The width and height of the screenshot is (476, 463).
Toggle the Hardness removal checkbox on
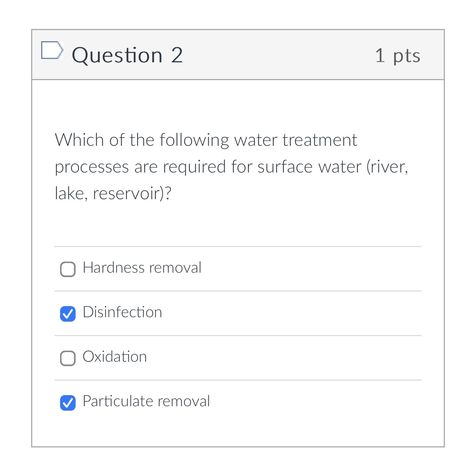67,269
